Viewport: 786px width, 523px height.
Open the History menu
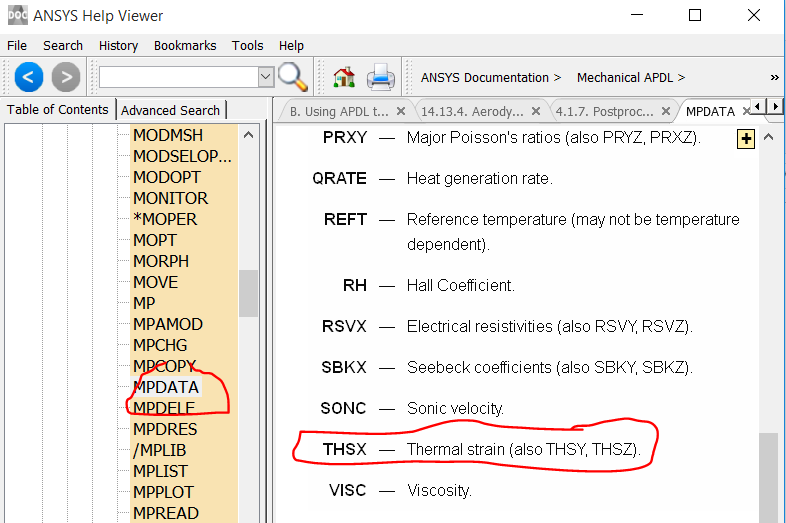pyautogui.click(x=118, y=45)
